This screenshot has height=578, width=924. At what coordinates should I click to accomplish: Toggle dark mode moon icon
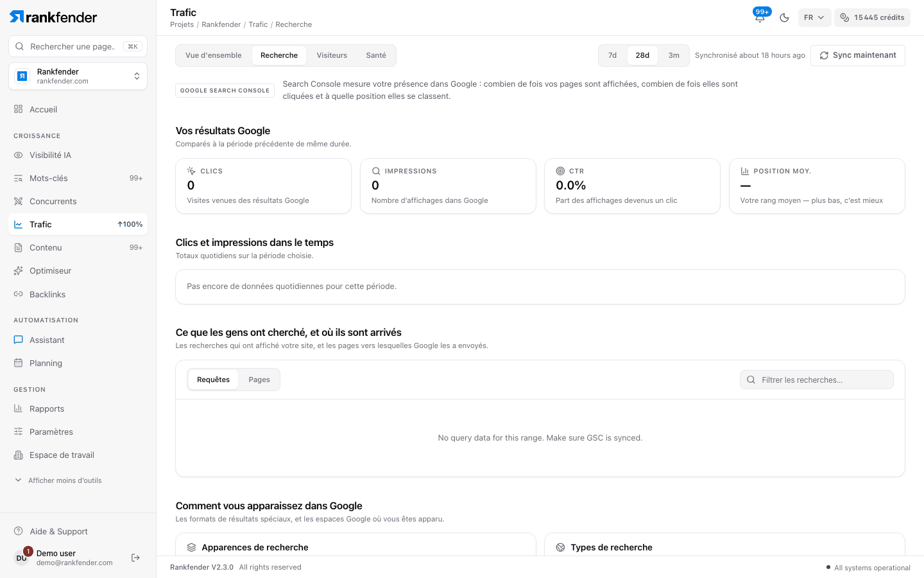tap(784, 17)
